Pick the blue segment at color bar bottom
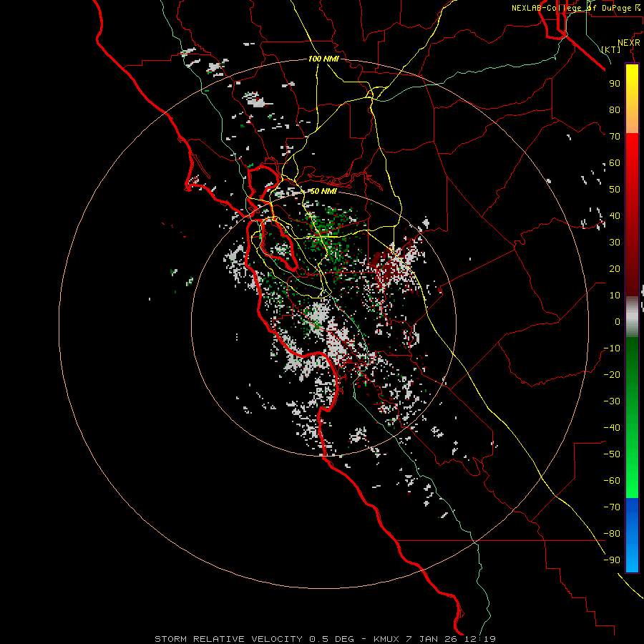 pyautogui.click(x=632, y=535)
